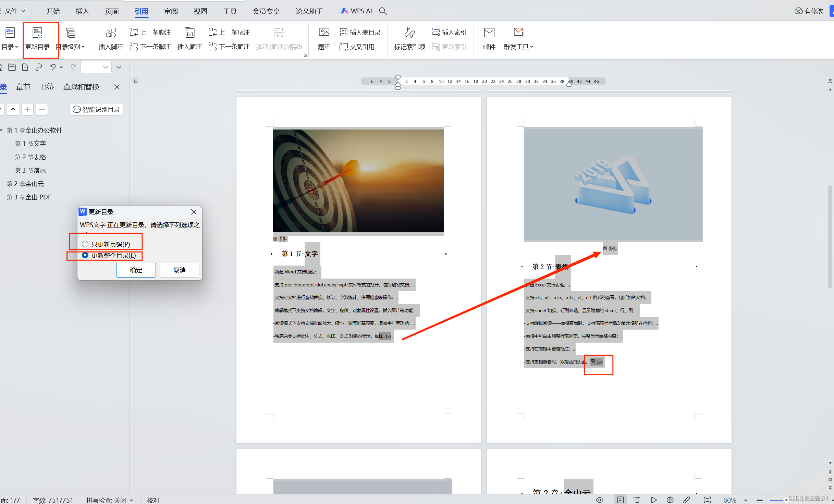
Task: Click the Update TOC (更新目录) icon
Action: pyautogui.click(x=37, y=33)
